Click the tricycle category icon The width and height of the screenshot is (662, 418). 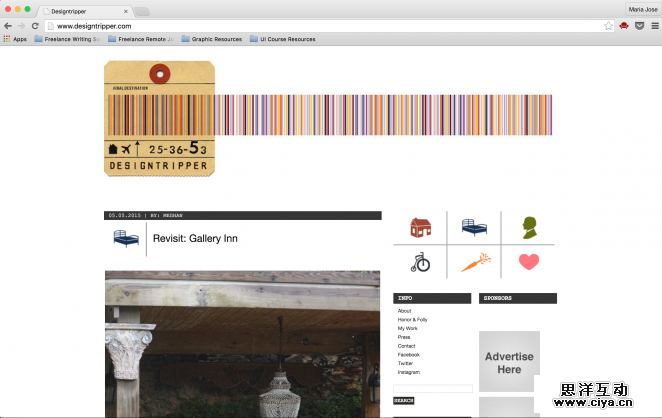420,262
